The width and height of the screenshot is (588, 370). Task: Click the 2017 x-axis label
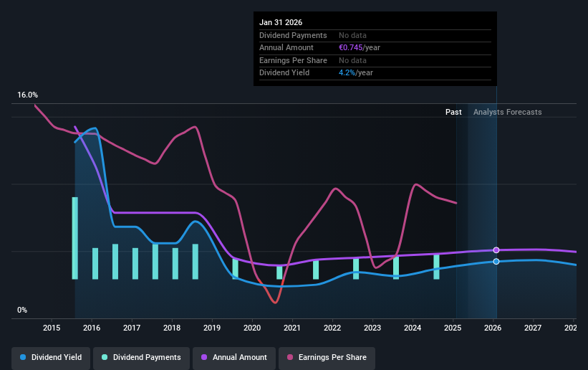coord(132,328)
